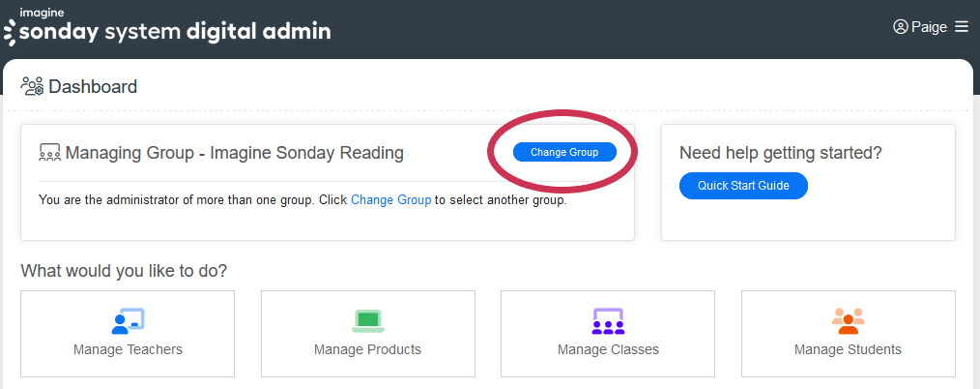Select the Manage Products label

click(367, 349)
